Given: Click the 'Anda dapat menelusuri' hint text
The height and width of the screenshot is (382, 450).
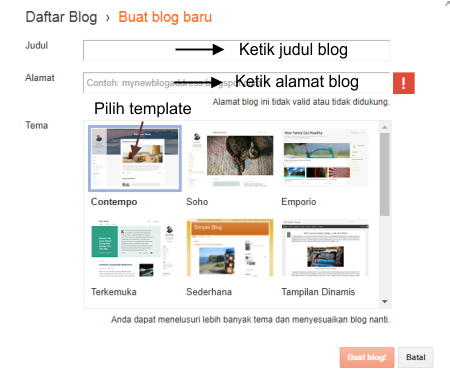Looking at the screenshot, I should tap(250, 319).
